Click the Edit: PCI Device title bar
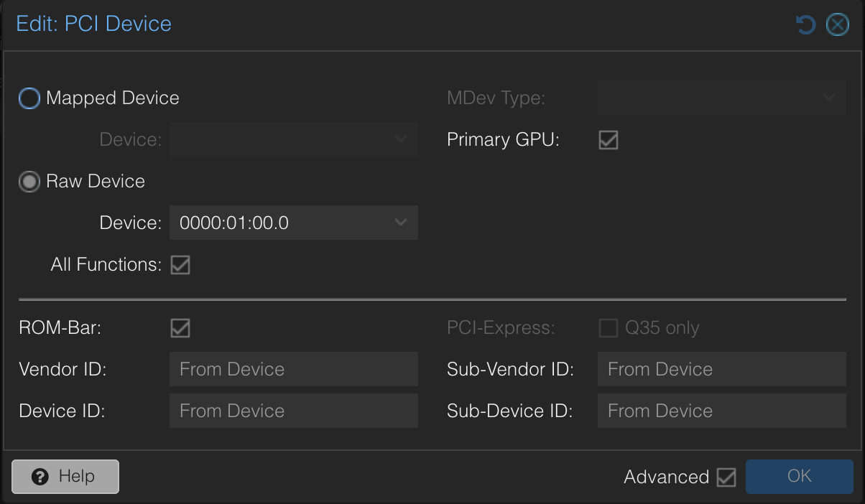 (431, 24)
